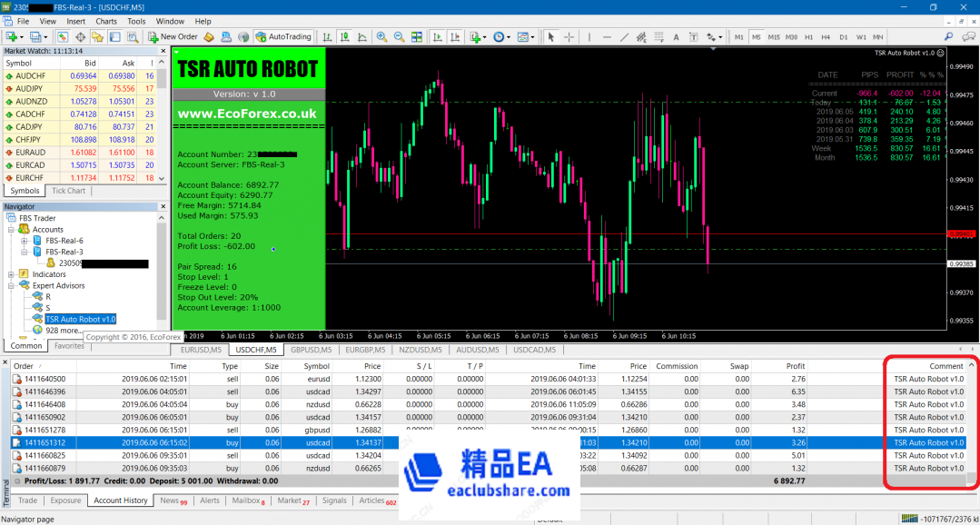Switch timeframe to M1
This screenshot has width=980, height=525.
[738, 37]
